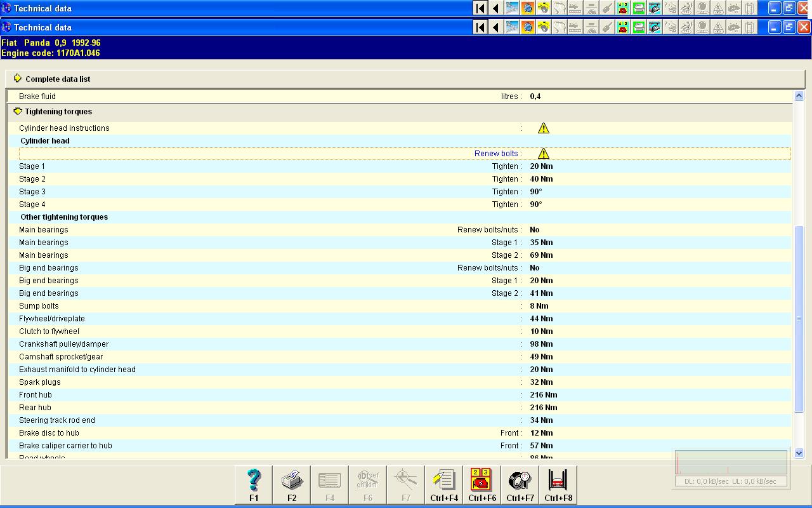Open the Ctrl+F6 repair times button

(x=482, y=485)
